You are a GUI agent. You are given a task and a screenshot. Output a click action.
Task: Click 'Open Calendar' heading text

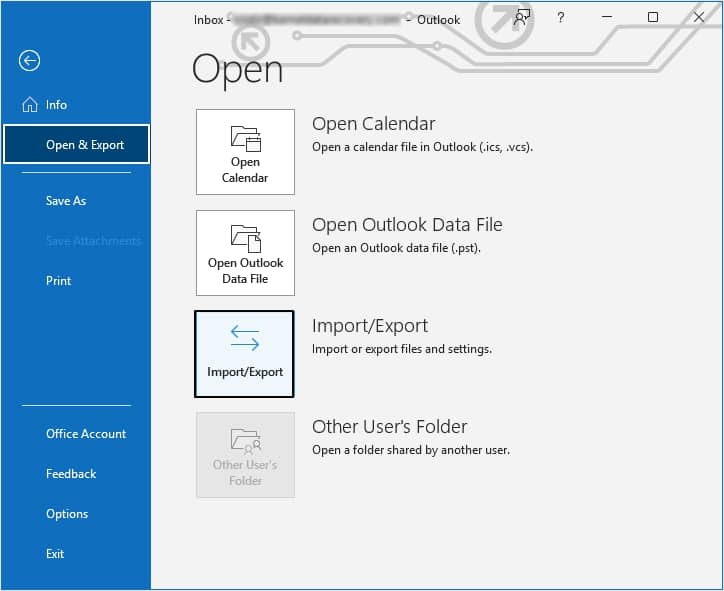[x=374, y=124]
